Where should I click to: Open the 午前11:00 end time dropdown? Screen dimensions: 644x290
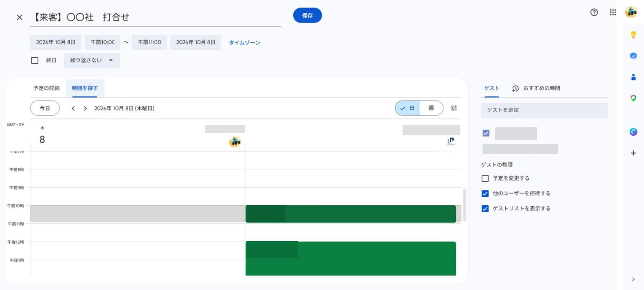pyautogui.click(x=149, y=42)
